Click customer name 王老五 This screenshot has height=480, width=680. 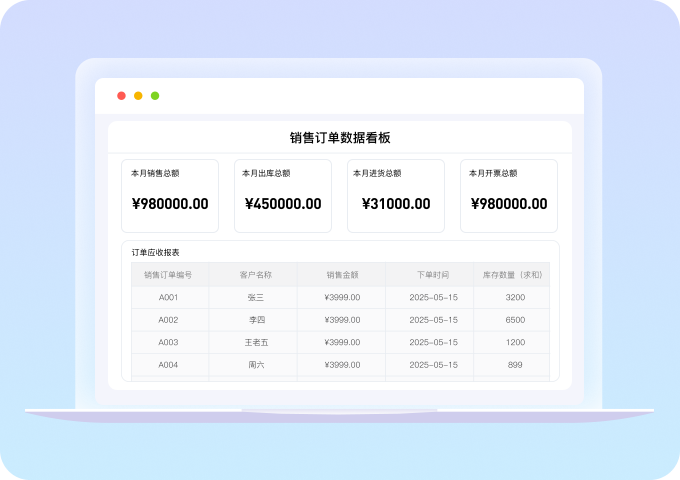[x=256, y=342]
